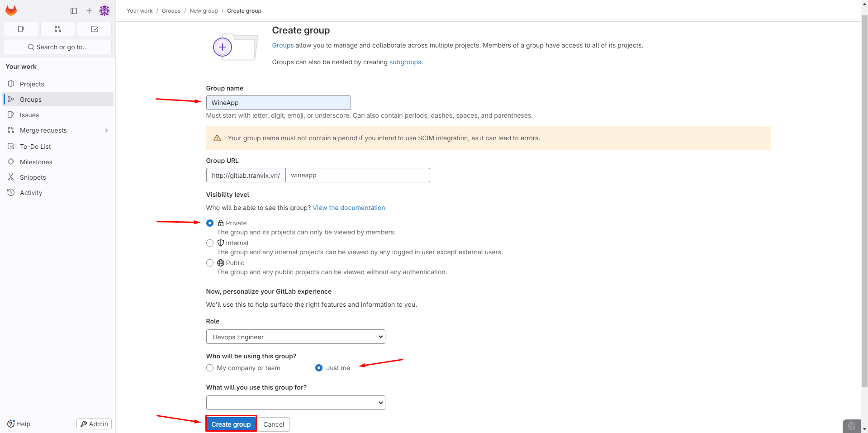Open the merge requests shortcut icon
The height and width of the screenshot is (433, 868).
tap(57, 29)
